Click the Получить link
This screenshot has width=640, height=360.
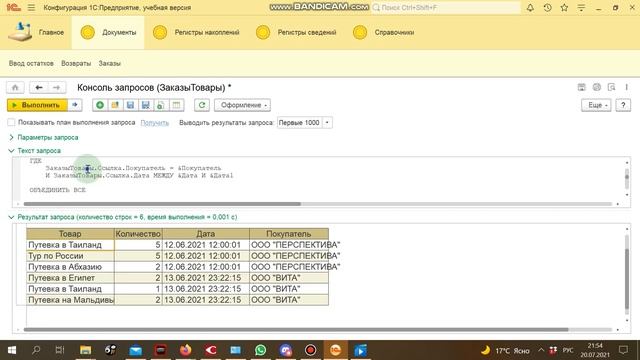(155, 122)
